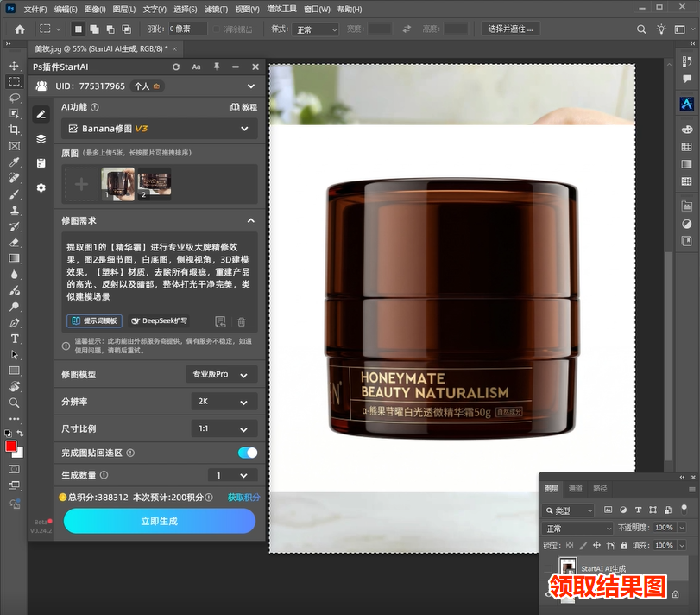Open the layer 填充 slider arrow
Screen dimensions: 700x615
click(682, 545)
